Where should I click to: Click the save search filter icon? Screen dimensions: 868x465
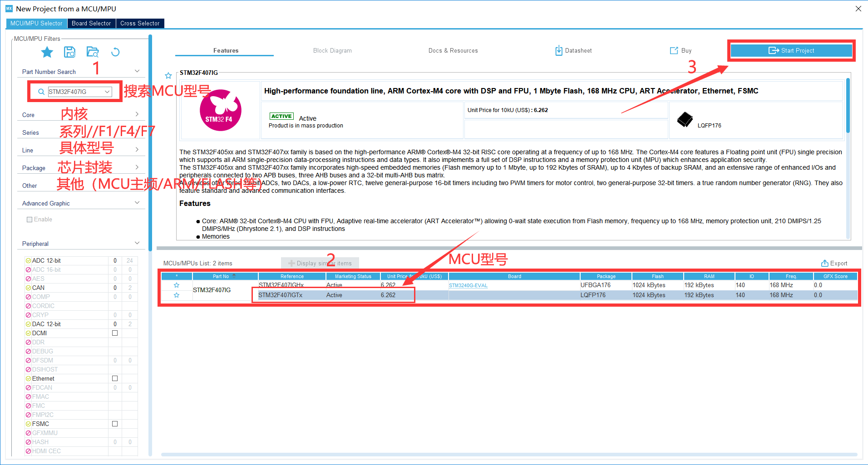pyautogui.click(x=69, y=52)
